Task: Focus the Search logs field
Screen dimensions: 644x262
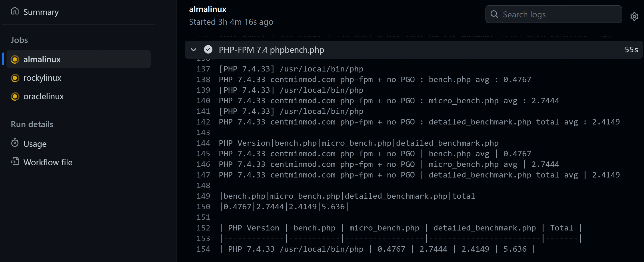Action: [554, 14]
